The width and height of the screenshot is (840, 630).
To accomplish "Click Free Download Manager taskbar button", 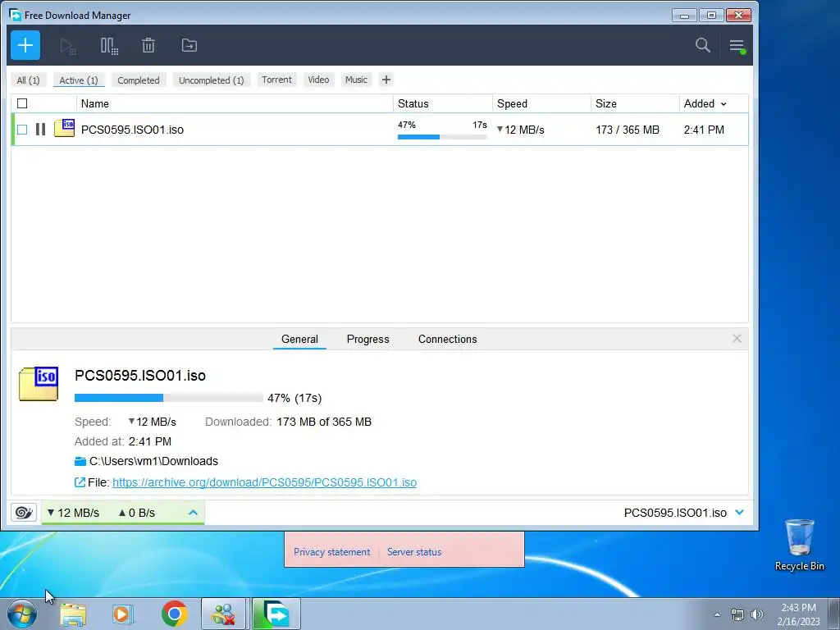I will 276,614.
